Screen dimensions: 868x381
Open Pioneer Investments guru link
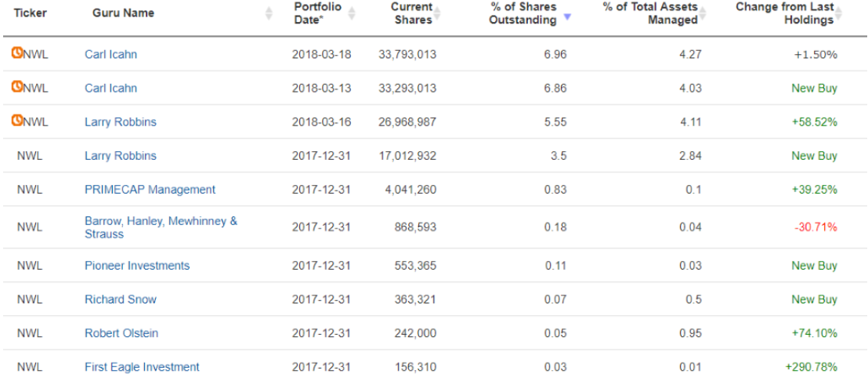click(x=137, y=265)
